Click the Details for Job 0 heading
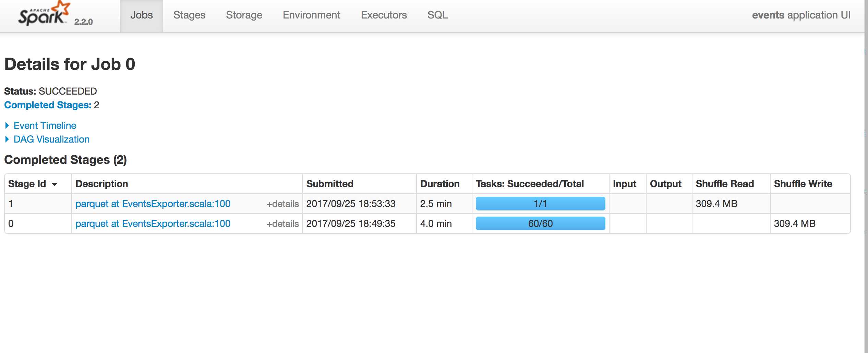This screenshot has width=868, height=353. (70, 64)
